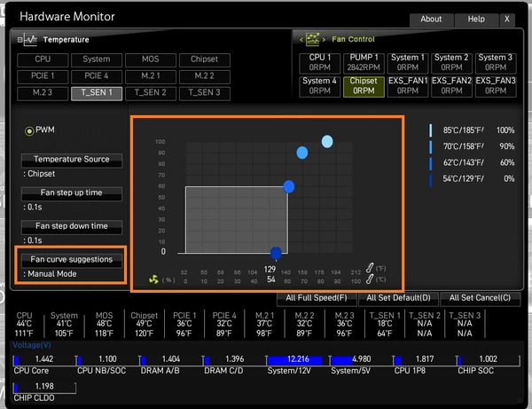
Task: Select the Chipset fan tab
Action: coord(364,87)
